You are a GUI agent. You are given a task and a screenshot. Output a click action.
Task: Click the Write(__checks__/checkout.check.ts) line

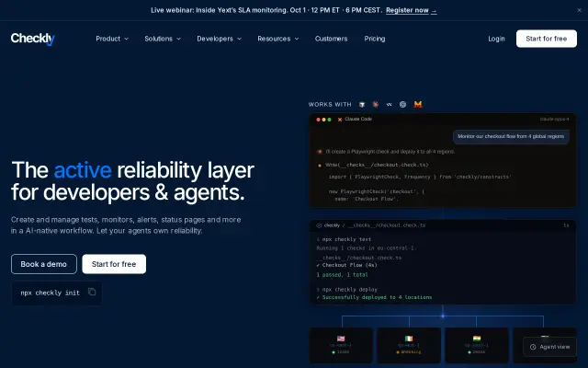(x=377, y=165)
